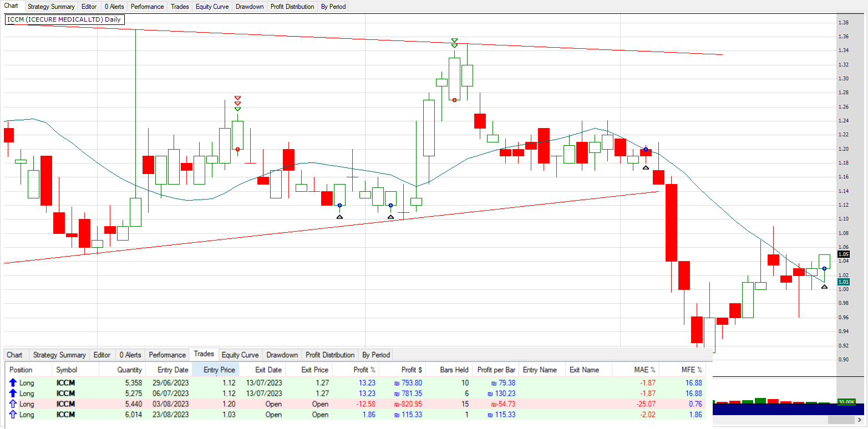Click the Exit Name column header
Image resolution: width=868 pixels, height=429 pixels.
pos(590,370)
